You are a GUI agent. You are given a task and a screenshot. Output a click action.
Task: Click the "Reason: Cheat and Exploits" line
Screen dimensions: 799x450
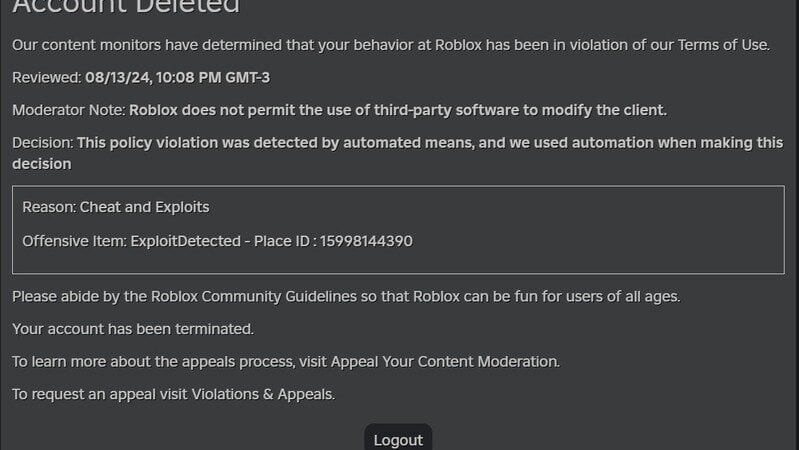(116, 207)
